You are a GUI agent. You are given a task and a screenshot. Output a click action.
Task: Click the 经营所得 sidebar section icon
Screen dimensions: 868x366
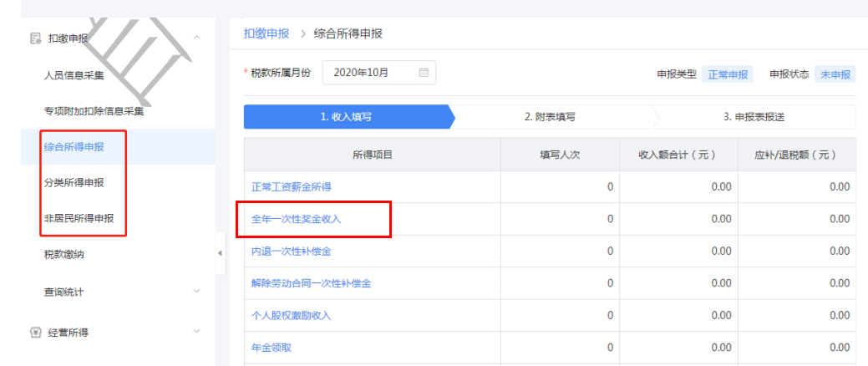point(35,332)
